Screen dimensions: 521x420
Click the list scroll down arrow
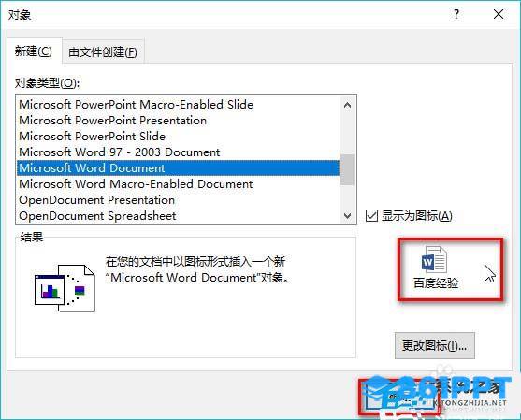click(x=348, y=216)
